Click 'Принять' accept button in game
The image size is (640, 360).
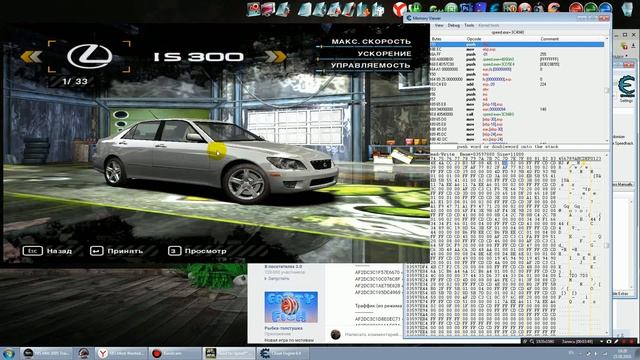pos(116,251)
